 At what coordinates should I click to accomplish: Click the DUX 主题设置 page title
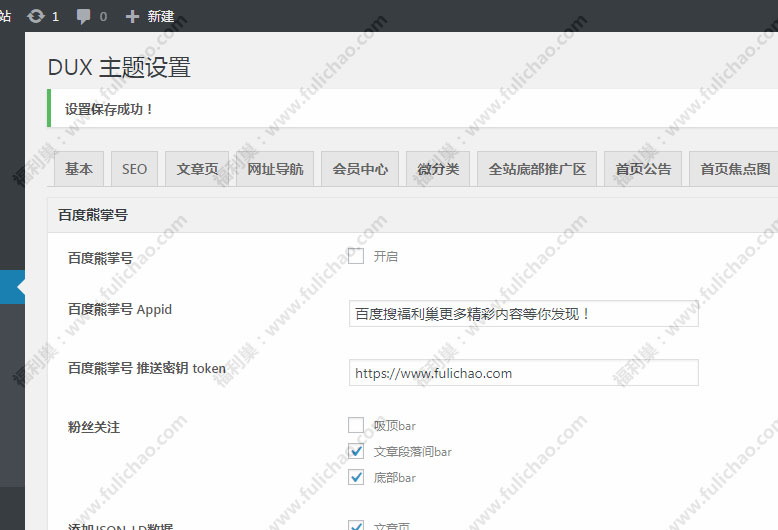point(119,67)
